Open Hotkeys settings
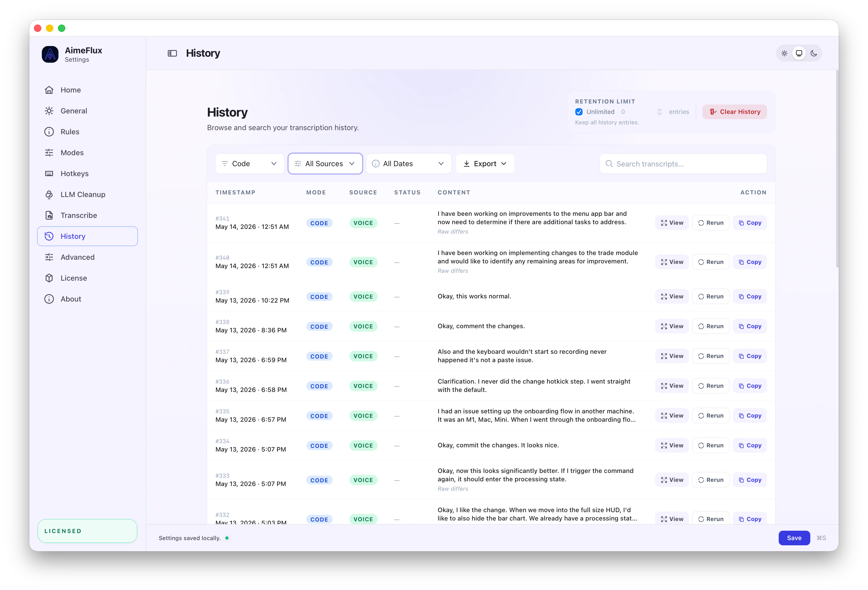 [x=87, y=174]
